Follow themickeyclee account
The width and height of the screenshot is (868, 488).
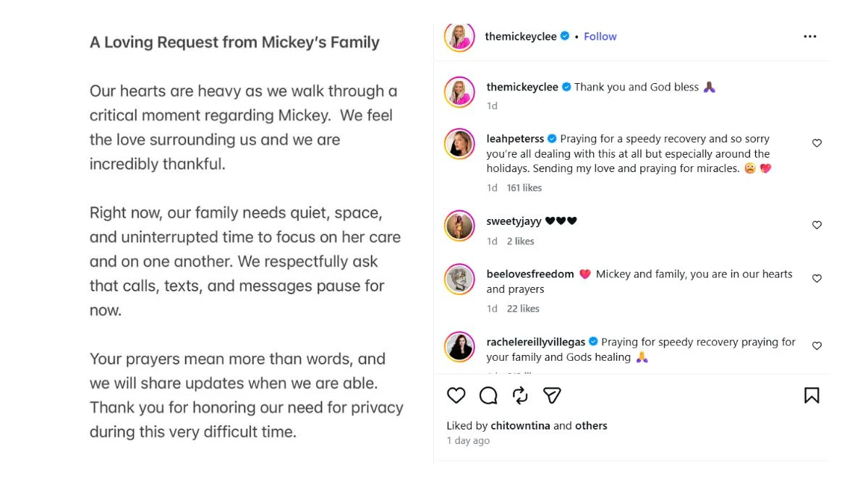click(x=600, y=37)
